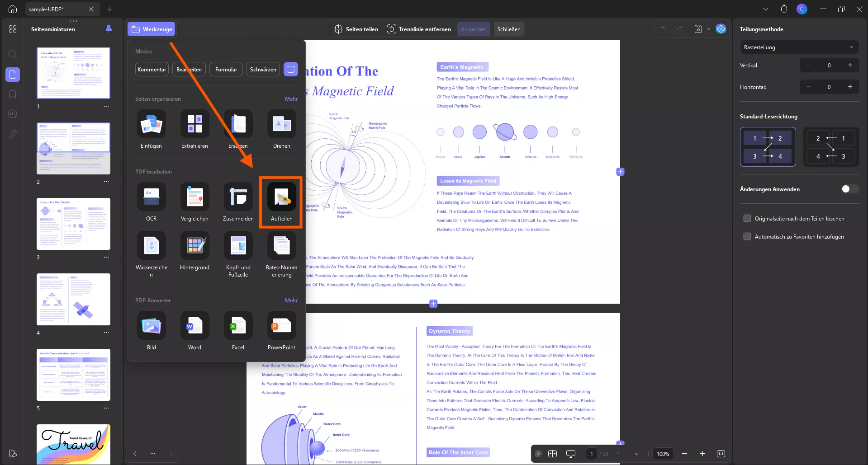Open Kopf- und Fußzeile tool
This screenshot has width=868, height=465.
point(238,254)
